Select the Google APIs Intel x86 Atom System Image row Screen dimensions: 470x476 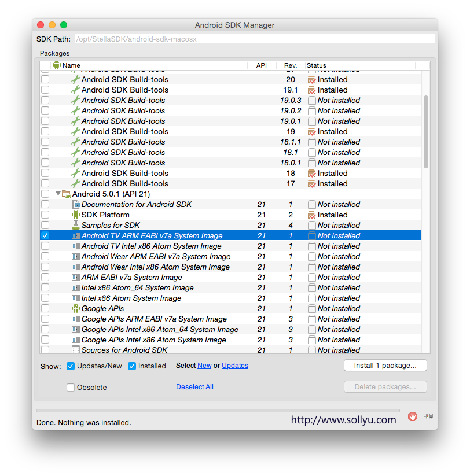230,340
